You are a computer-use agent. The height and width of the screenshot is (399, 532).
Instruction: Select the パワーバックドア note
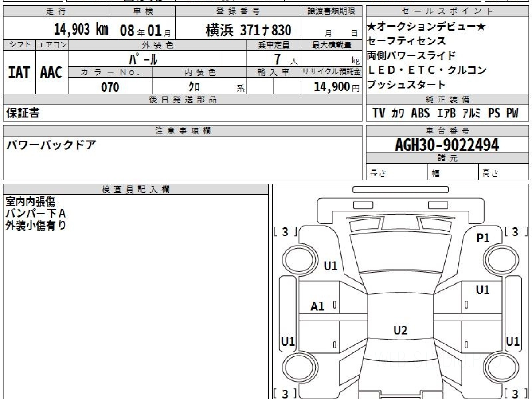(51, 145)
